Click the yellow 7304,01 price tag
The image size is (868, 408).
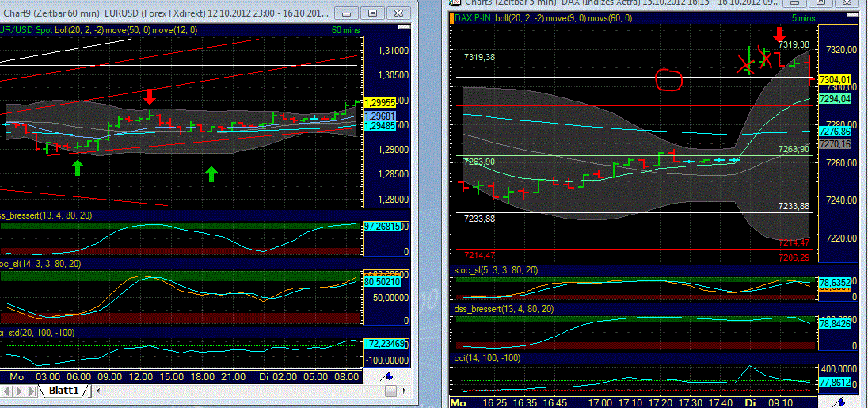835,80
